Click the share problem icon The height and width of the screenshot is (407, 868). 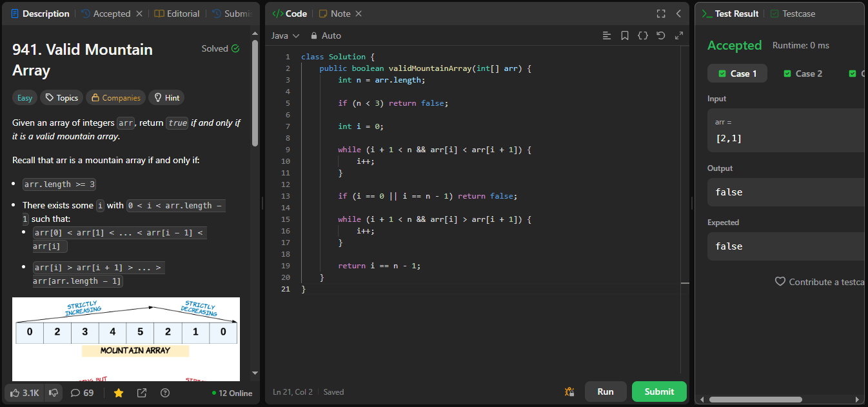click(142, 392)
